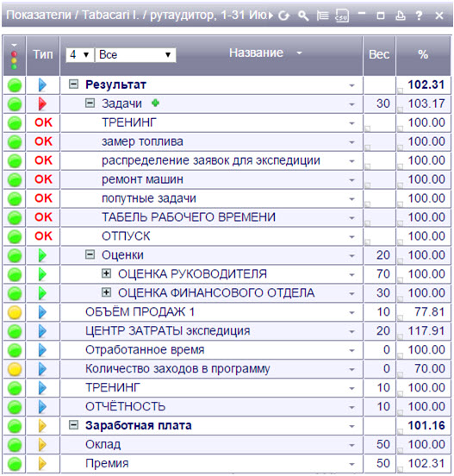This screenshot has height=476, width=454.
Task: Click the red arrow type icon for Задачи
Action: click(42, 103)
